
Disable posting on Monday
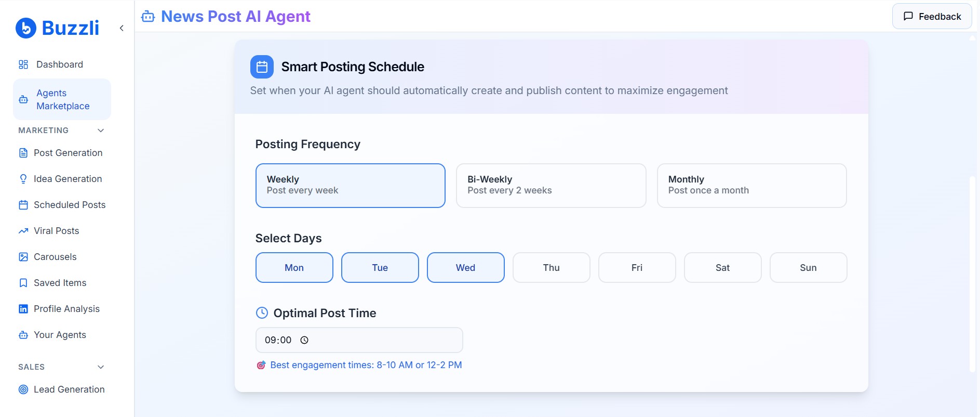pos(294,267)
